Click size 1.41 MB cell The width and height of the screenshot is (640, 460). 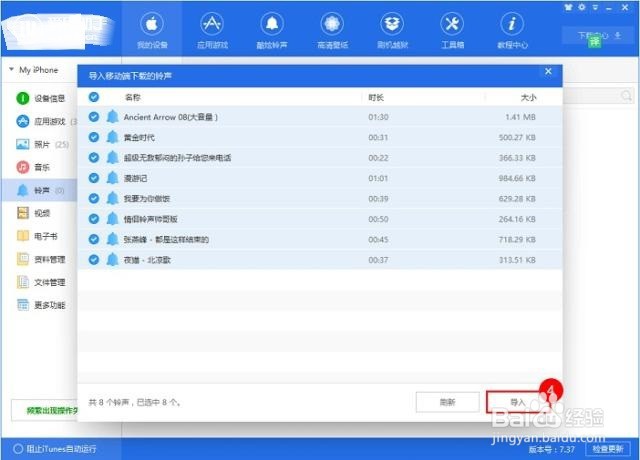[x=520, y=117]
